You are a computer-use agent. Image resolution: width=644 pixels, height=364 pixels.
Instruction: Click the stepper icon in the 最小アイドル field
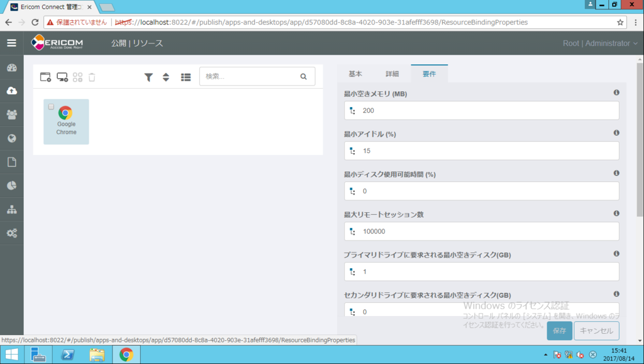click(x=353, y=151)
